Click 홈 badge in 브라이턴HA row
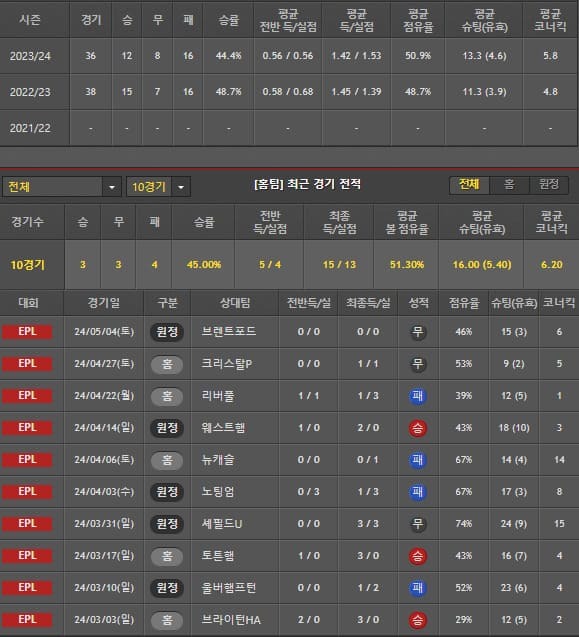 167,620
